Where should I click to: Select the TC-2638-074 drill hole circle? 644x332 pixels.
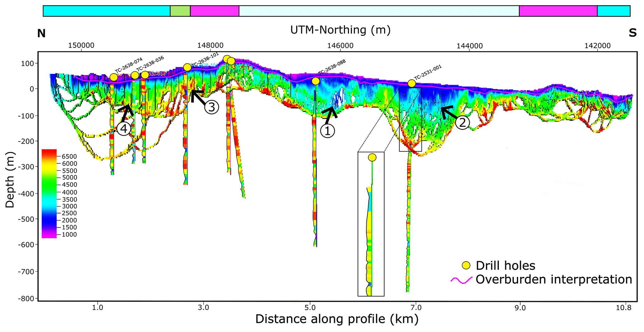[x=114, y=77]
